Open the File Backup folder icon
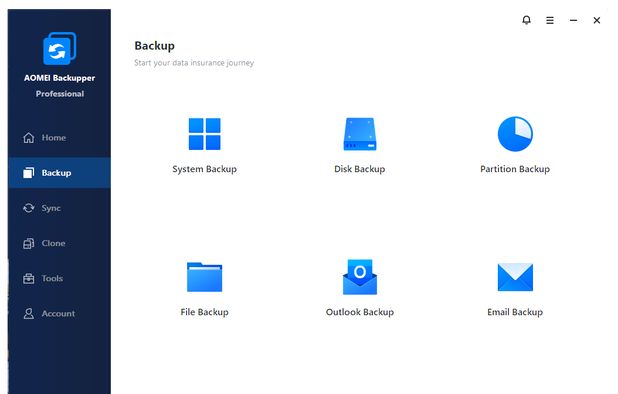This screenshot has width=618, height=394. (x=205, y=277)
